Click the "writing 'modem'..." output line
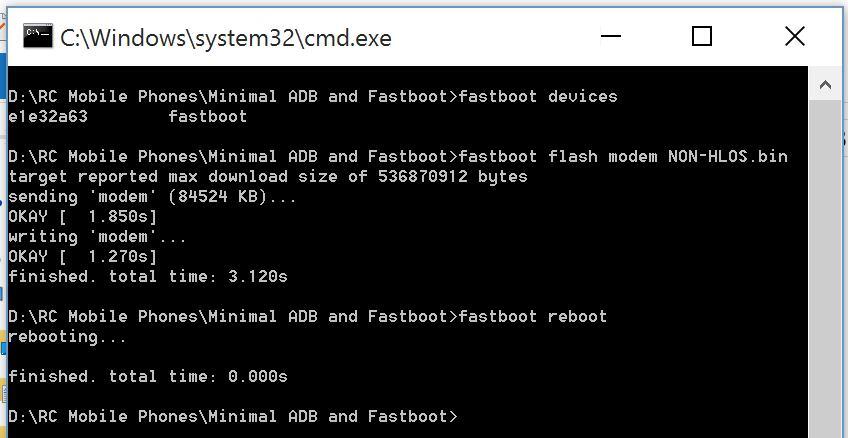Image resolution: width=848 pixels, height=438 pixels. 97,237
